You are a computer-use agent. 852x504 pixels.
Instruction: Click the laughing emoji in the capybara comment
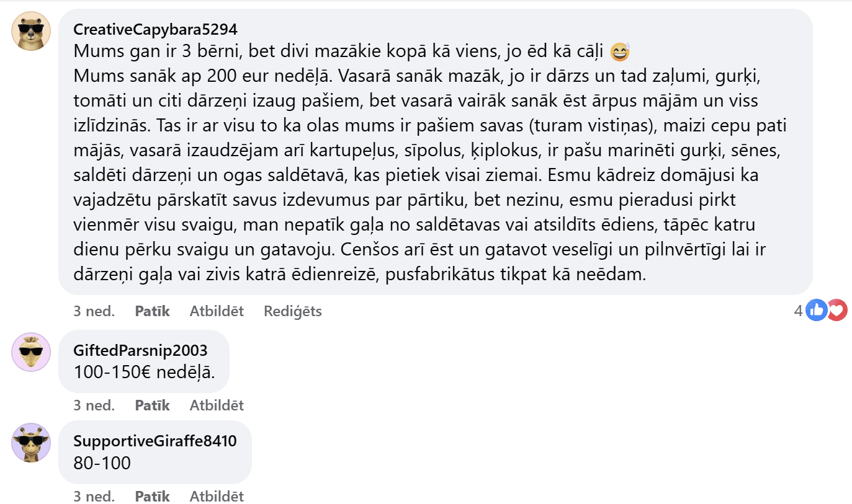[619, 52]
